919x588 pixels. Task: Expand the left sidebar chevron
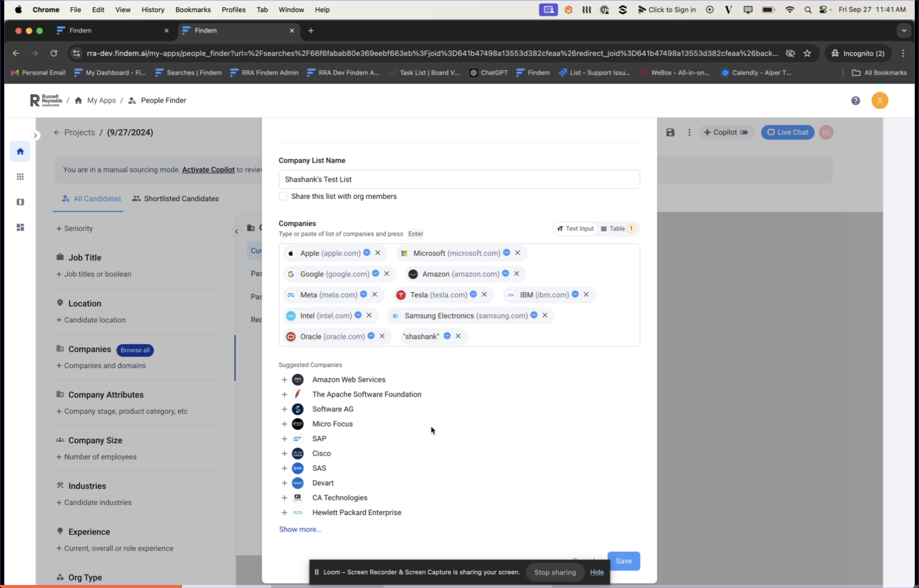[x=35, y=135]
